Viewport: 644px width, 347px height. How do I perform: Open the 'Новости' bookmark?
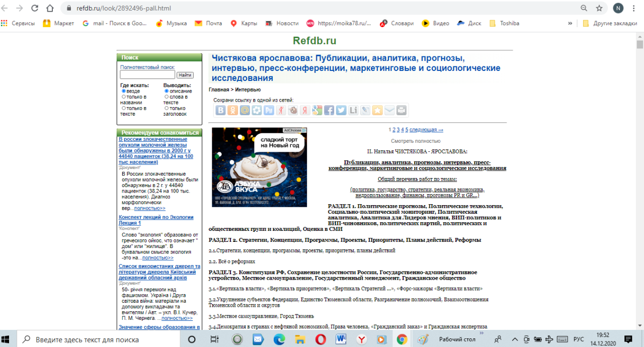pyautogui.click(x=282, y=23)
